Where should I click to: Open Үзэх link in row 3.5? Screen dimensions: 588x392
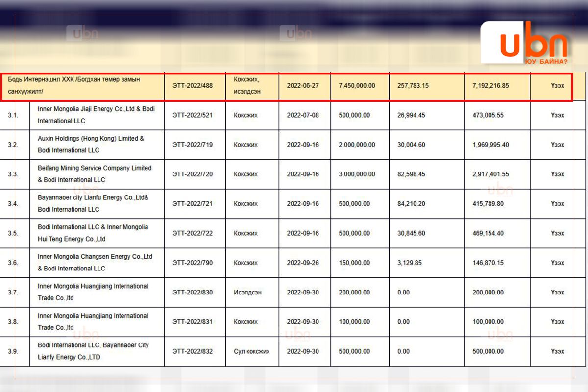click(x=557, y=233)
